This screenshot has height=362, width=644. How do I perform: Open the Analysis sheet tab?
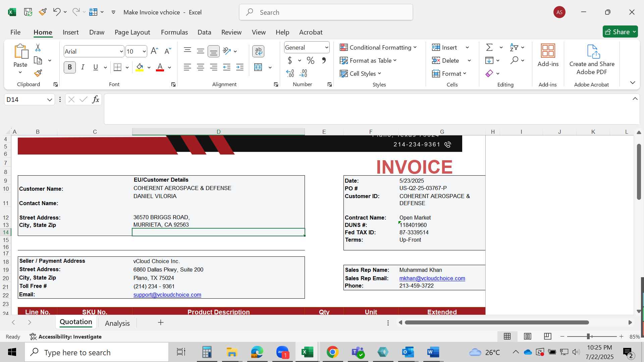pos(117,323)
